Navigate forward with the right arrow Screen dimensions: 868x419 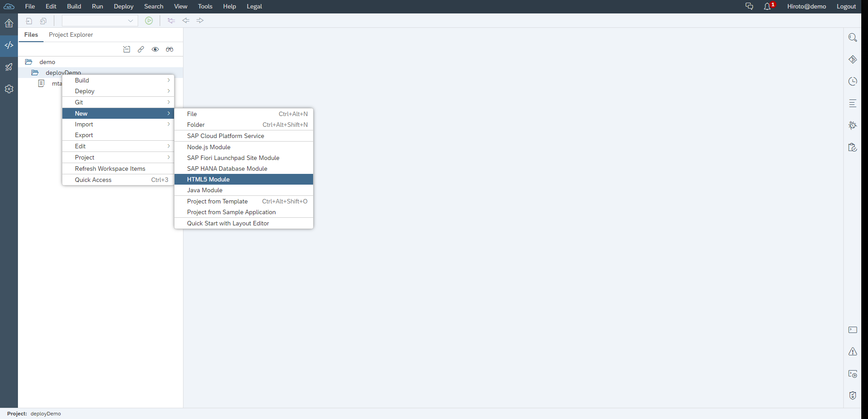coord(200,21)
